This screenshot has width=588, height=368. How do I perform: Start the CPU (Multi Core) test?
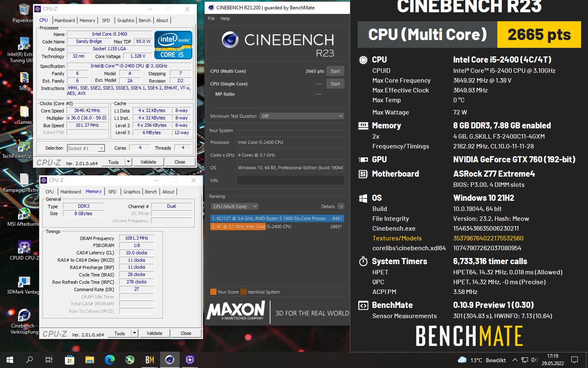pyautogui.click(x=335, y=71)
